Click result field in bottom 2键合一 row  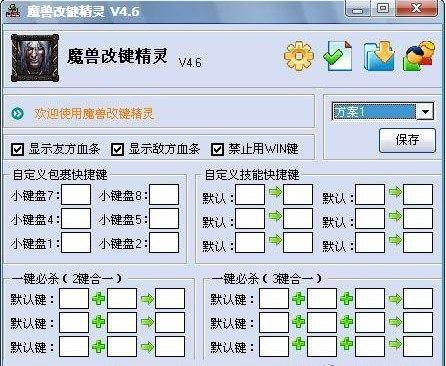pos(170,346)
